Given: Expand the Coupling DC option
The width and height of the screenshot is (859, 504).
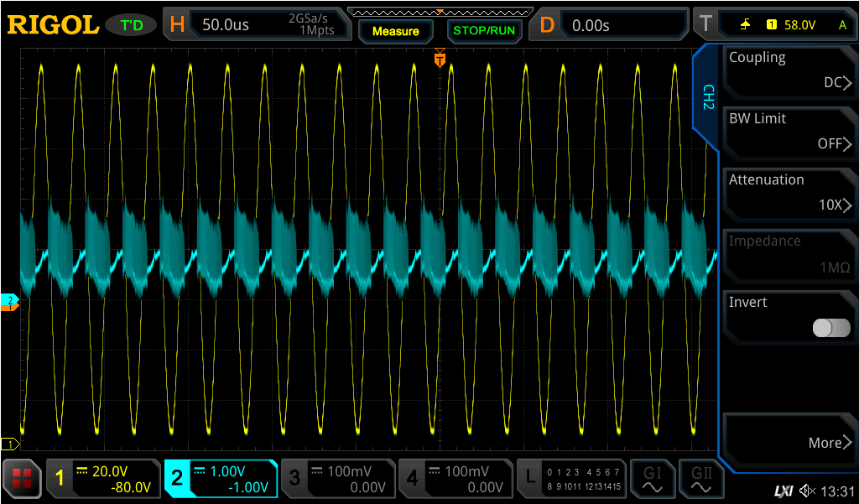Looking at the screenshot, I should pos(789,70).
